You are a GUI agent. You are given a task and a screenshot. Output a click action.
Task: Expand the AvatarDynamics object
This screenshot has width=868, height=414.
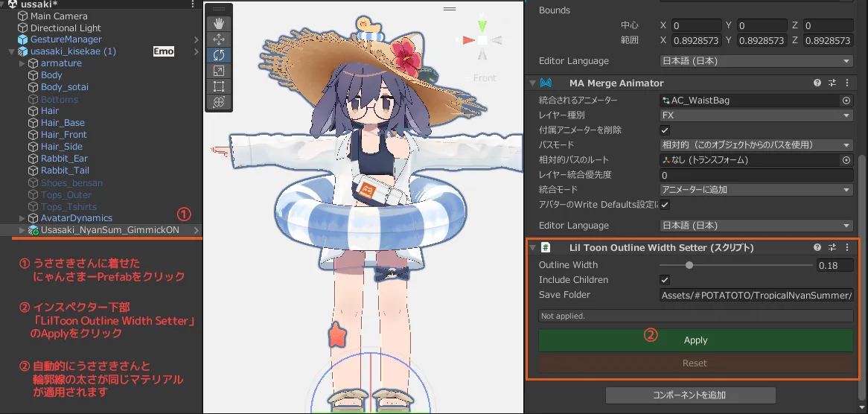tap(22, 218)
